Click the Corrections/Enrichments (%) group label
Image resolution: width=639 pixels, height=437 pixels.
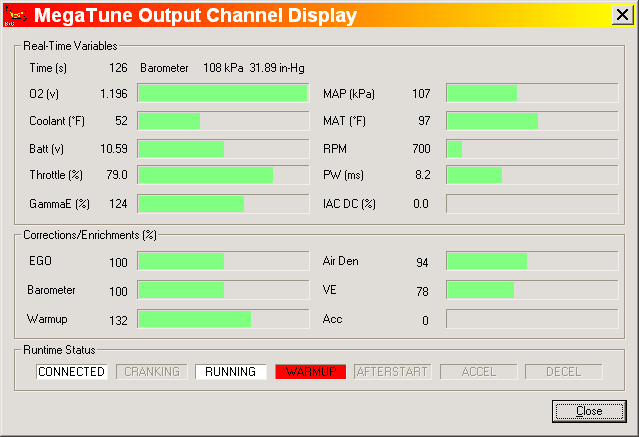pyautogui.click(x=90, y=235)
